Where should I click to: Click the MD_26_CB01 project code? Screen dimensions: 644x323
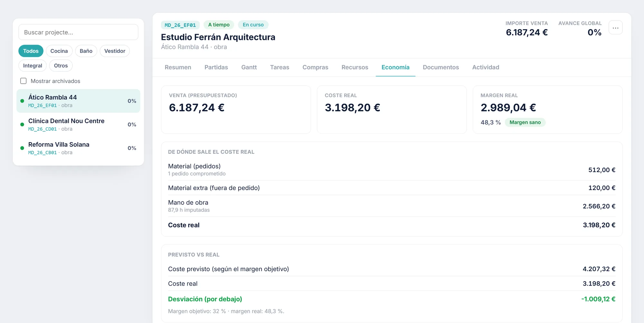point(43,152)
